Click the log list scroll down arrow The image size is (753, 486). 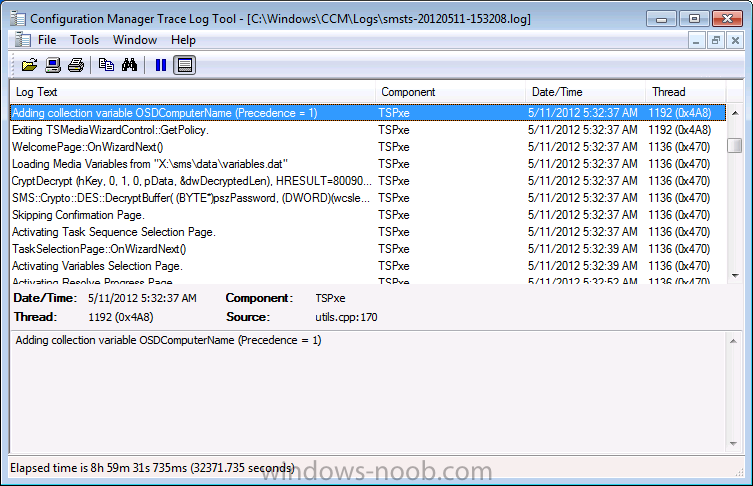coord(735,275)
